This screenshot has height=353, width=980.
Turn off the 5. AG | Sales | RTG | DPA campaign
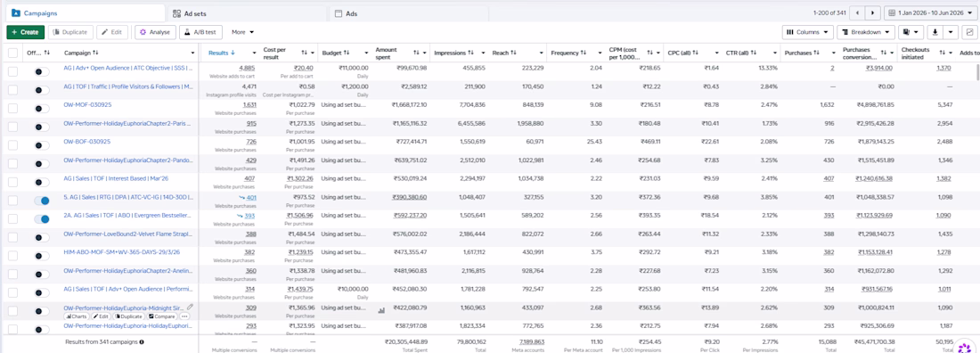pos(42,201)
